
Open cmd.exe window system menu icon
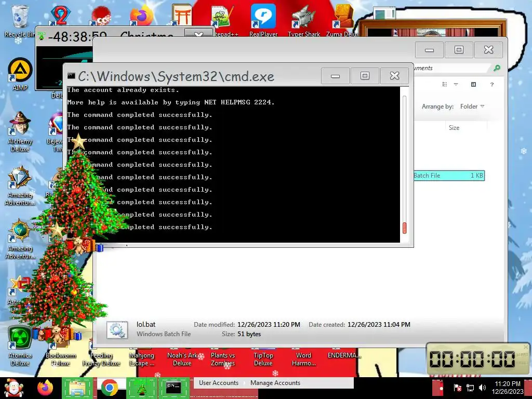click(x=71, y=76)
